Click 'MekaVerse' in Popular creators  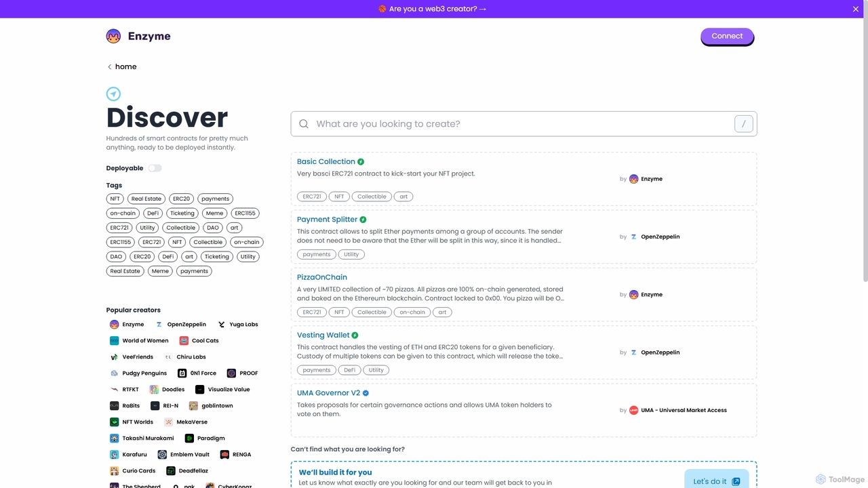pyautogui.click(x=191, y=422)
